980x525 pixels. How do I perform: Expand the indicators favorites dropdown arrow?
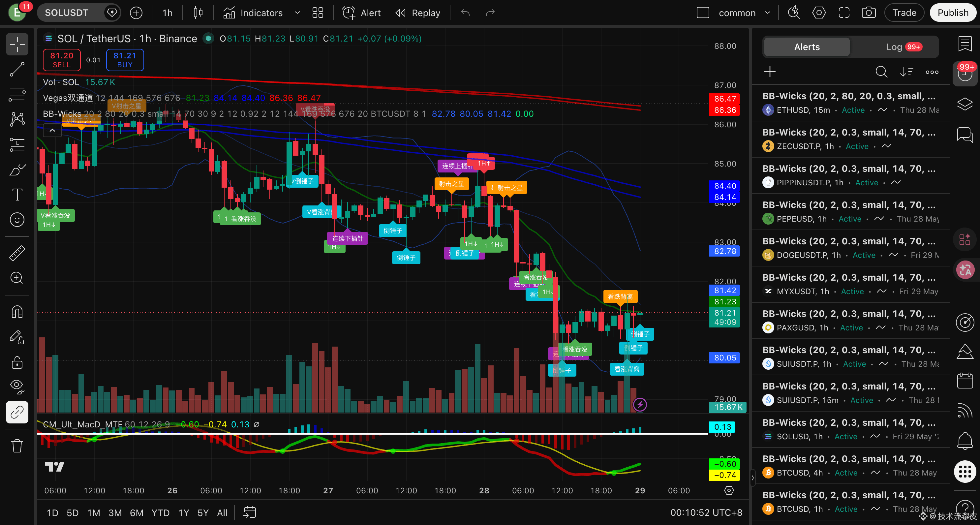(297, 13)
